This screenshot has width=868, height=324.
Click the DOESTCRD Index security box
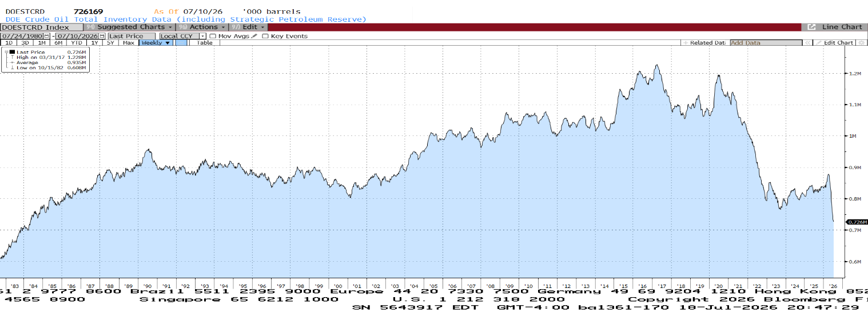[x=42, y=27]
